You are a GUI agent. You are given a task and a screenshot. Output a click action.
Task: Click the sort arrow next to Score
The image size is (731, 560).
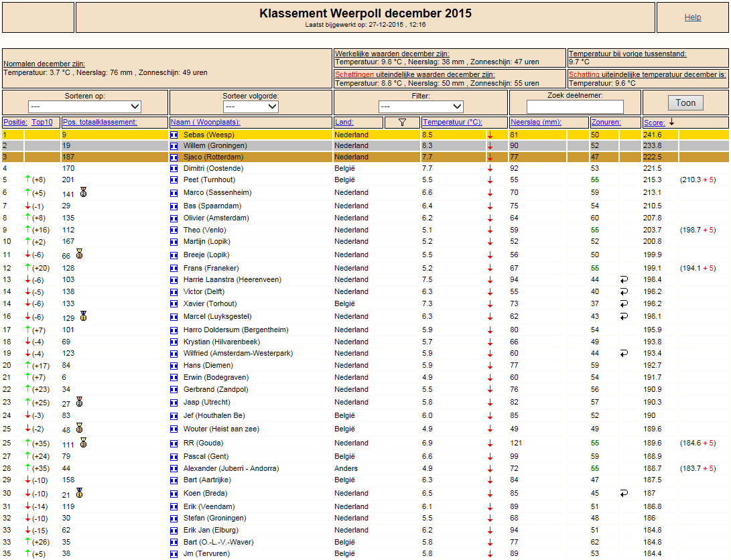coord(671,122)
